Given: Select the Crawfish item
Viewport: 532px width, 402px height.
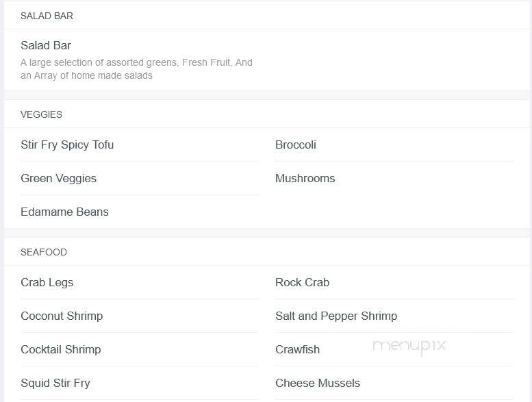Looking at the screenshot, I should coord(298,350).
